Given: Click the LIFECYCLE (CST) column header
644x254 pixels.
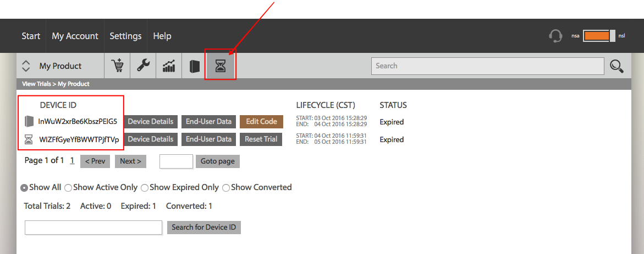Looking at the screenshot, I should coord(326,105).
